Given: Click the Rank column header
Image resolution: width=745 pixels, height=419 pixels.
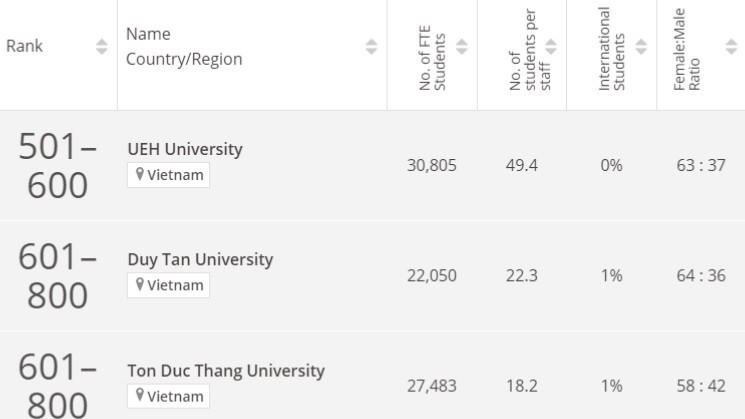Looking at the screenshot, I should click(24, 46).
